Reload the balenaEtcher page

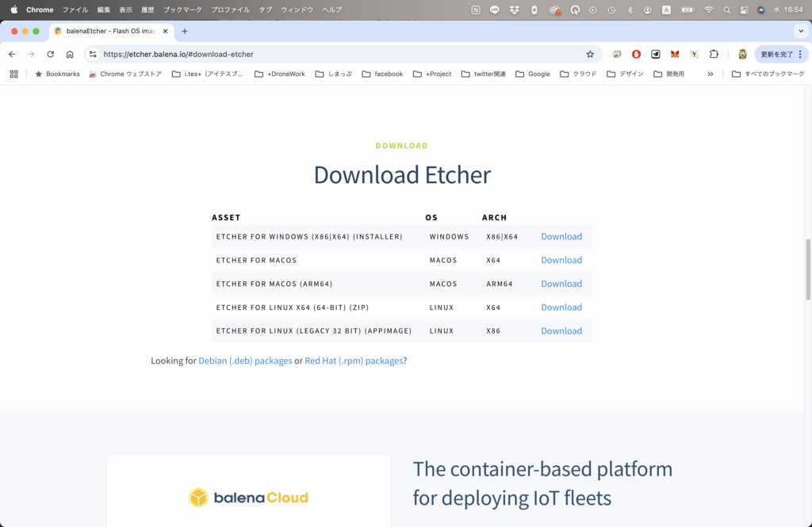click(50, 54)
